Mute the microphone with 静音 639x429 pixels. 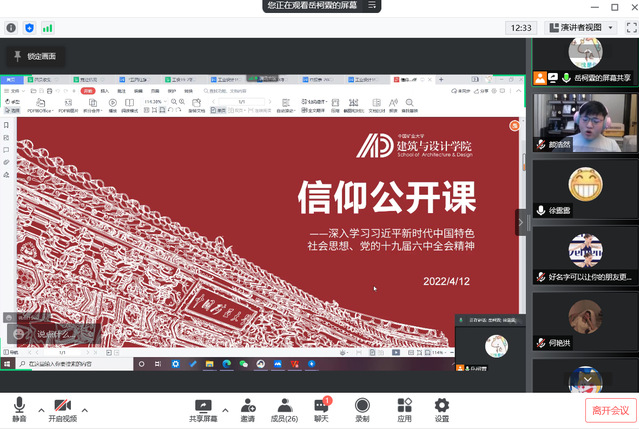[19, 409]
